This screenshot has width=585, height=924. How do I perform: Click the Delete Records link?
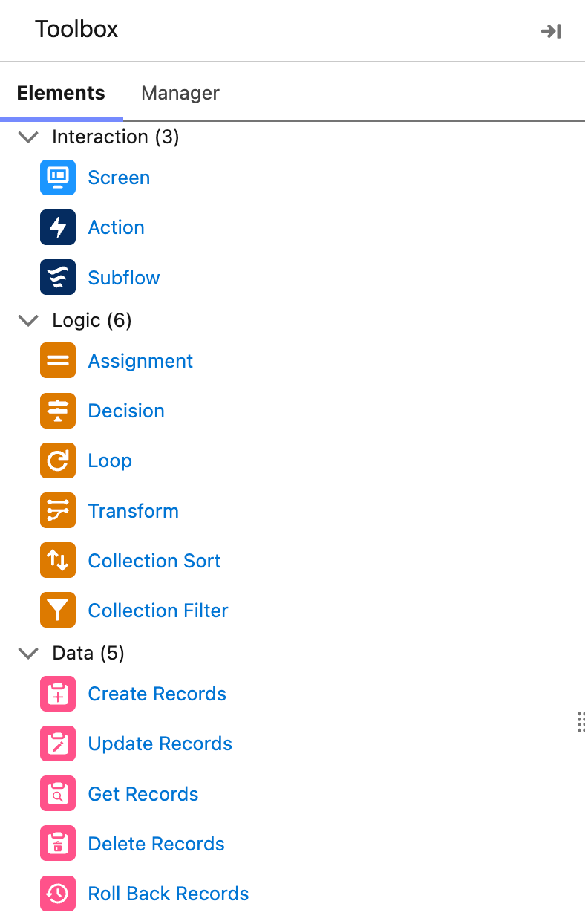[157, 844]
